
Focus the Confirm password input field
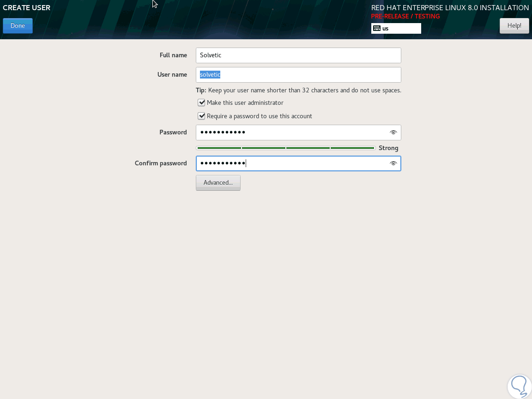[x=298, y=163]
